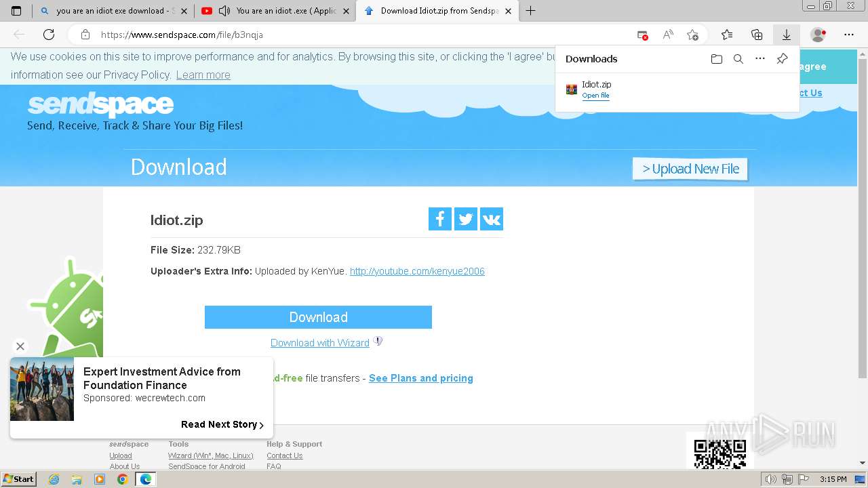The width and height of the screenshot is (868, 488).
Task: Open the profile avatar icon
Action: [x=818, y=35]
